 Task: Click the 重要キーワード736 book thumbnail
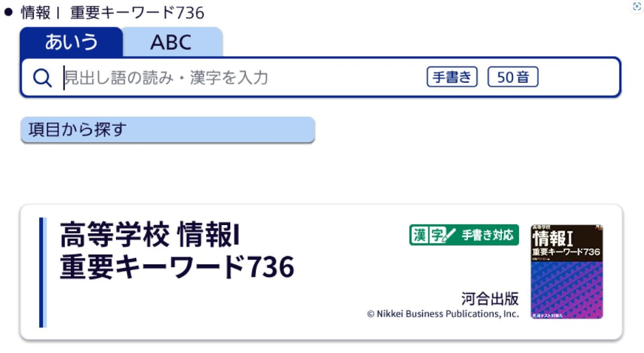567,272
